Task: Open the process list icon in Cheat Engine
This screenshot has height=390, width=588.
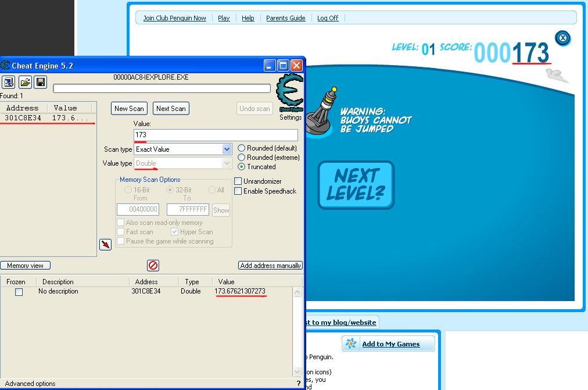Action: pos(8,82)
